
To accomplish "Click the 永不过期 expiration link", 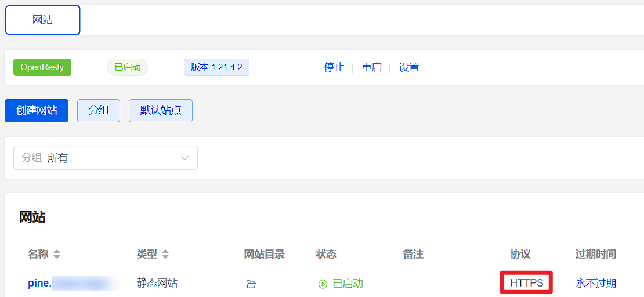I will (x=595, y=284).
